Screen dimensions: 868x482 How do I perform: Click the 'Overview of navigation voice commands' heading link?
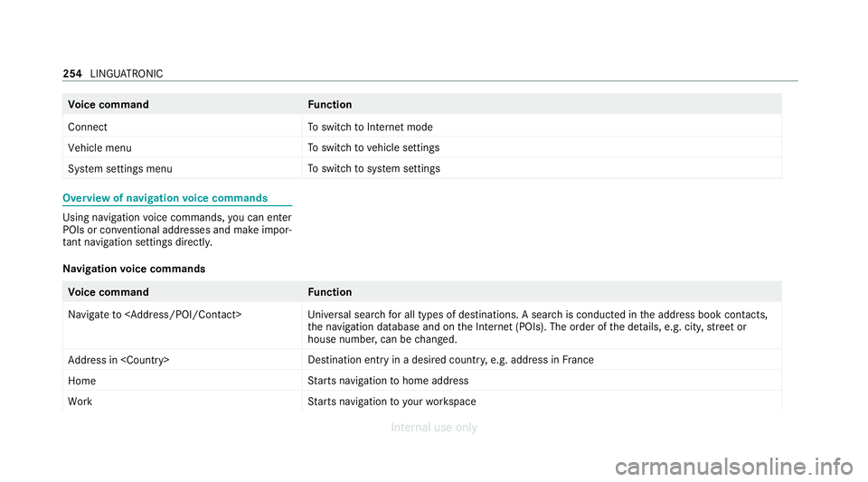coord(165,198)
